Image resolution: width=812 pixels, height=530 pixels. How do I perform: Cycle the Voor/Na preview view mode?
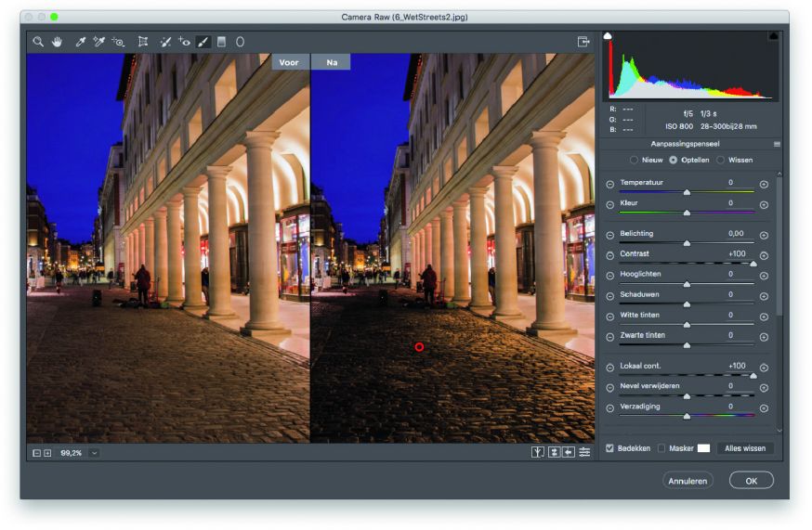(x=537, y=452)
